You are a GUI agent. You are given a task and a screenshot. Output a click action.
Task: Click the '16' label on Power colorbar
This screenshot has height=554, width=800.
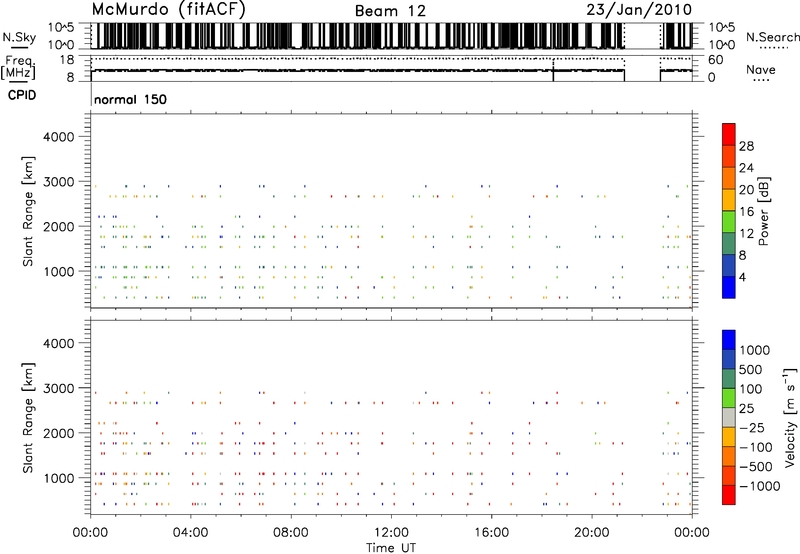point(746,212)
